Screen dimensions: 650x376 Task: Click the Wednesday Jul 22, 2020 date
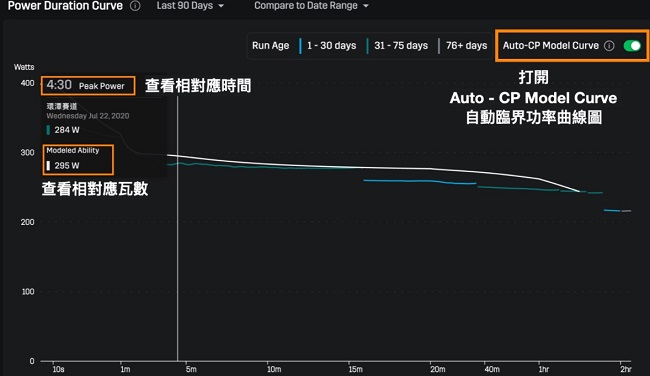point(87,116)
